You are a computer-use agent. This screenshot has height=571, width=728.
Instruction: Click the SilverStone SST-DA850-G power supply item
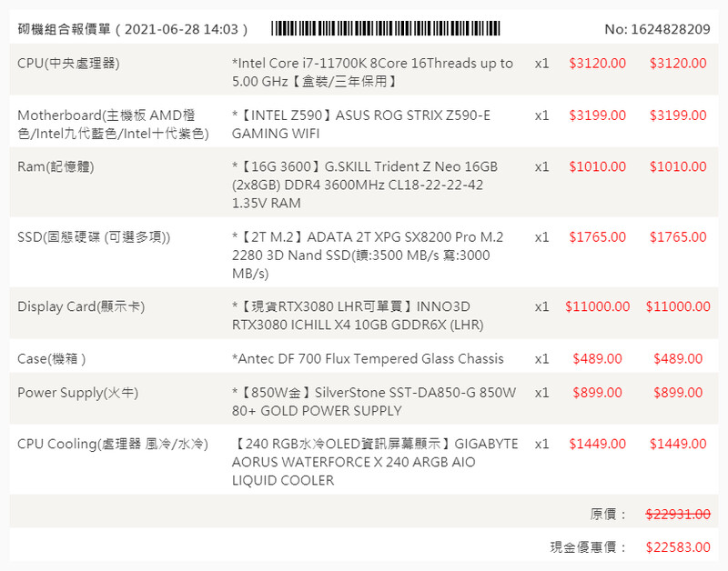tap(374, 402)
